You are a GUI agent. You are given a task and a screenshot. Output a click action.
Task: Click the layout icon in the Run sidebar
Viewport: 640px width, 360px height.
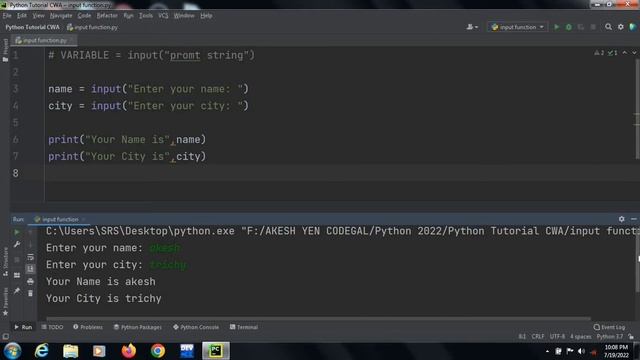[x=17, y=276]
